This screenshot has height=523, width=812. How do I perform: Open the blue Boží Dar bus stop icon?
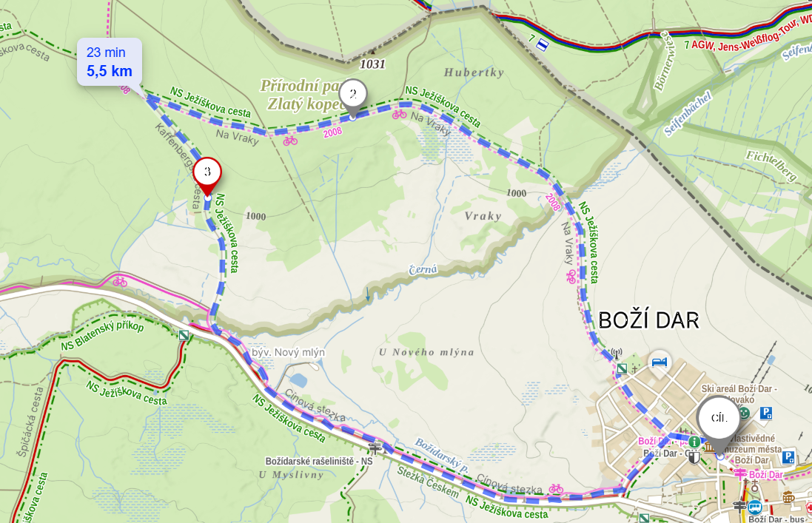[x=754, y=507]
